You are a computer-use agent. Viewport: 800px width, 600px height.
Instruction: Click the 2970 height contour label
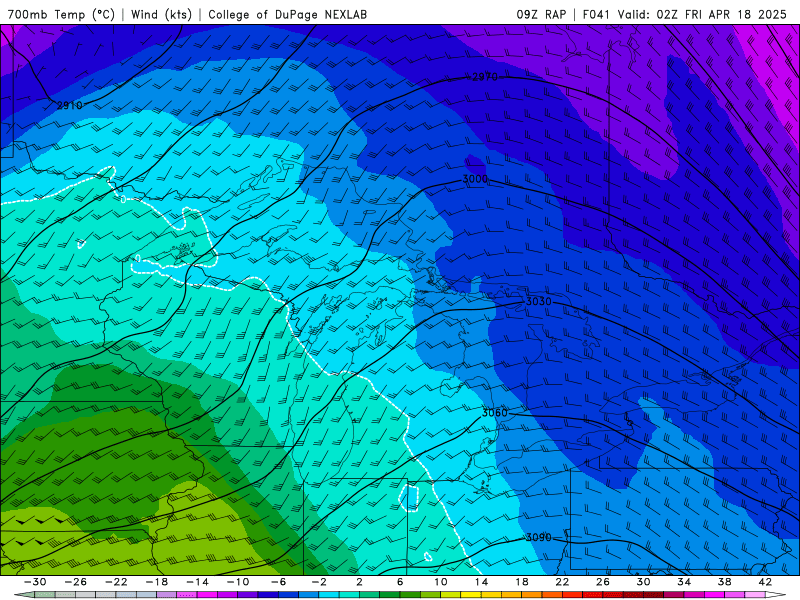485,77
